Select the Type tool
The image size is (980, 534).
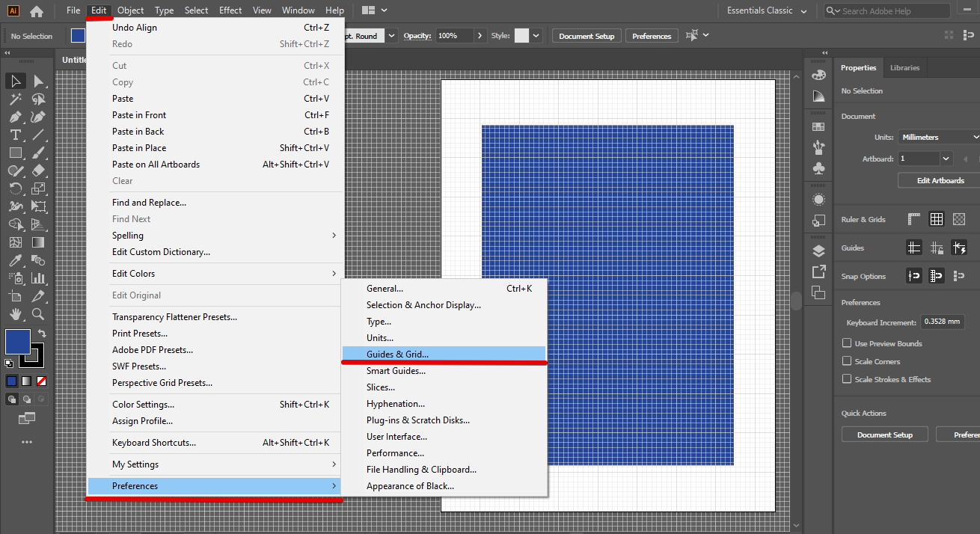tap(15, 135)
